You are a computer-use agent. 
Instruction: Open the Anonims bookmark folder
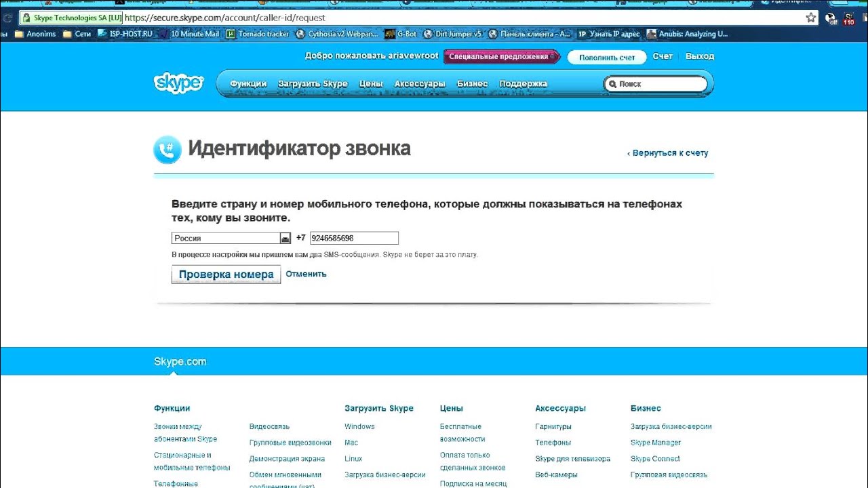pos(35,34)
